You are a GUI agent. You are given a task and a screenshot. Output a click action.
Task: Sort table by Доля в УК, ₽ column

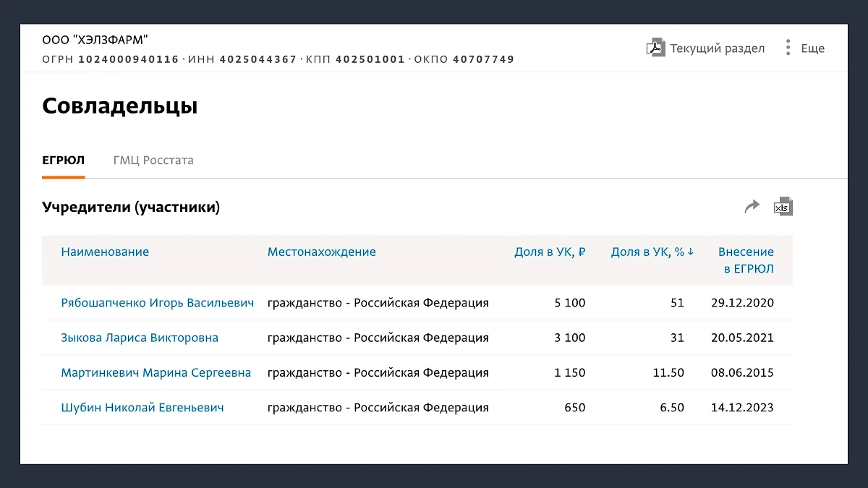pos(550,252)
